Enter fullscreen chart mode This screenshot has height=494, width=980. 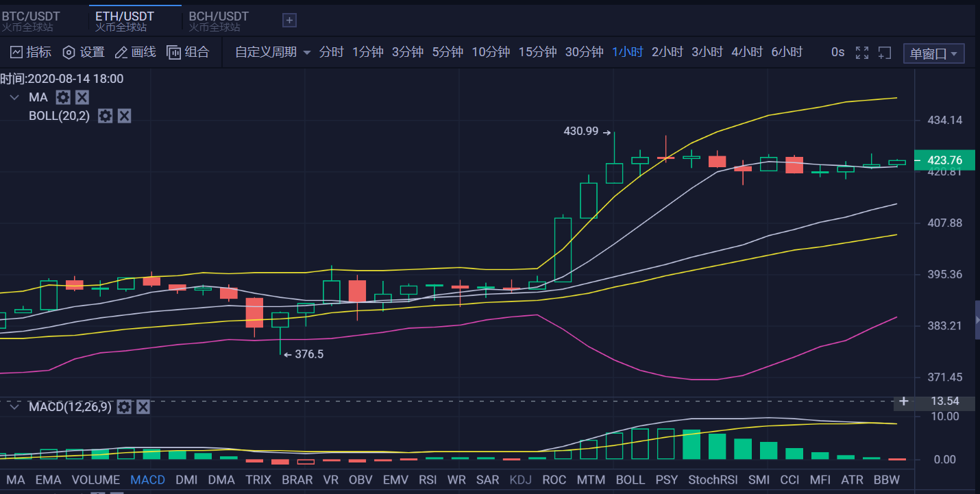pyautogui.click(x=862, y=53)
